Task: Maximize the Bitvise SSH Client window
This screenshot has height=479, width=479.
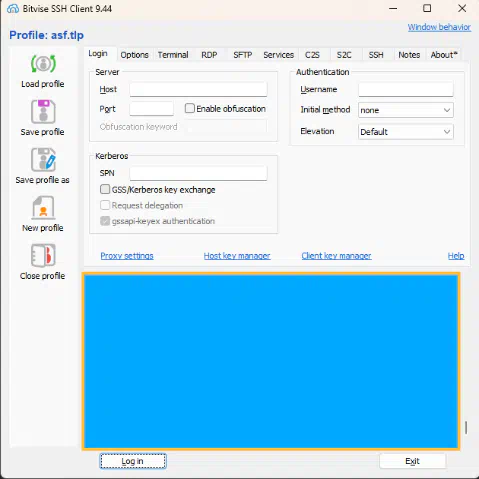Action: pyautogui.click(x=427, y=8)
